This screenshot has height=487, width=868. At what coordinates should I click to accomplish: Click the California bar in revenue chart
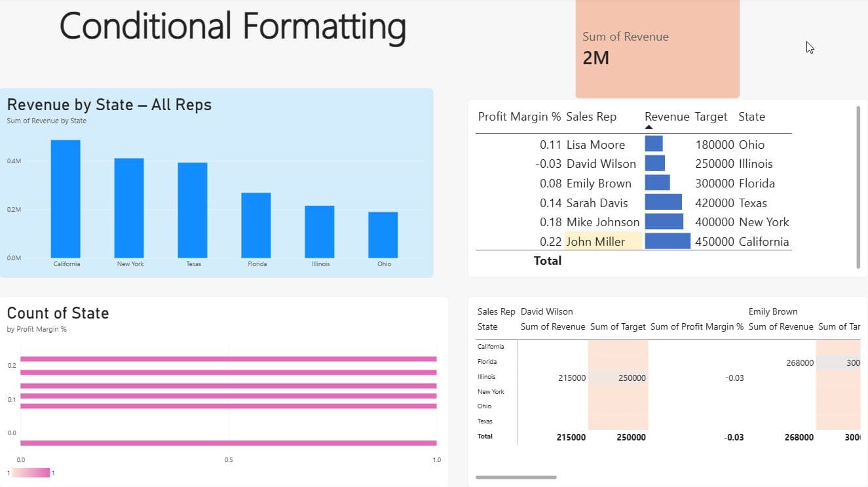(x=66, y=199)
